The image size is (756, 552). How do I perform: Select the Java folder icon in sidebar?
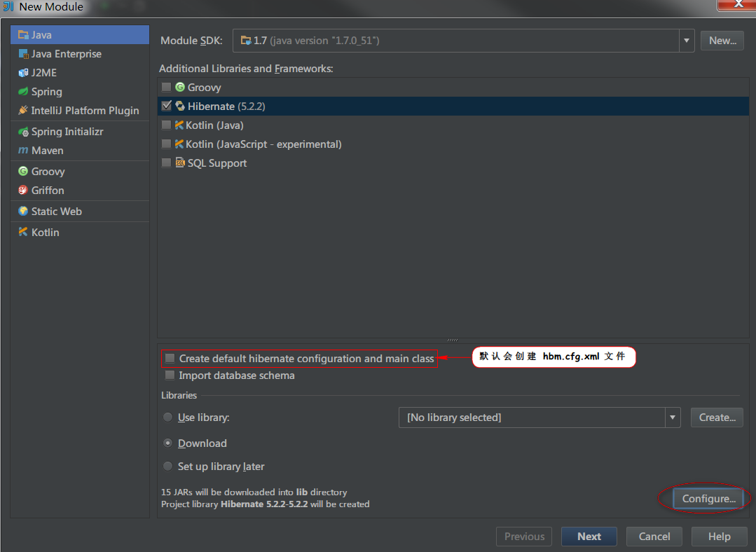click(x=22, y=35)
